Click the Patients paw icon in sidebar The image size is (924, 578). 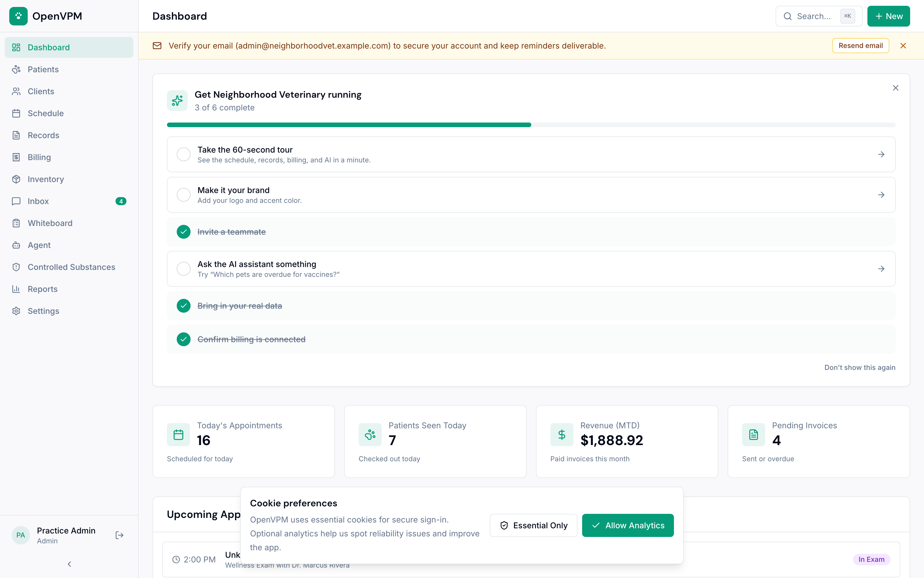[x=16, y=69]
